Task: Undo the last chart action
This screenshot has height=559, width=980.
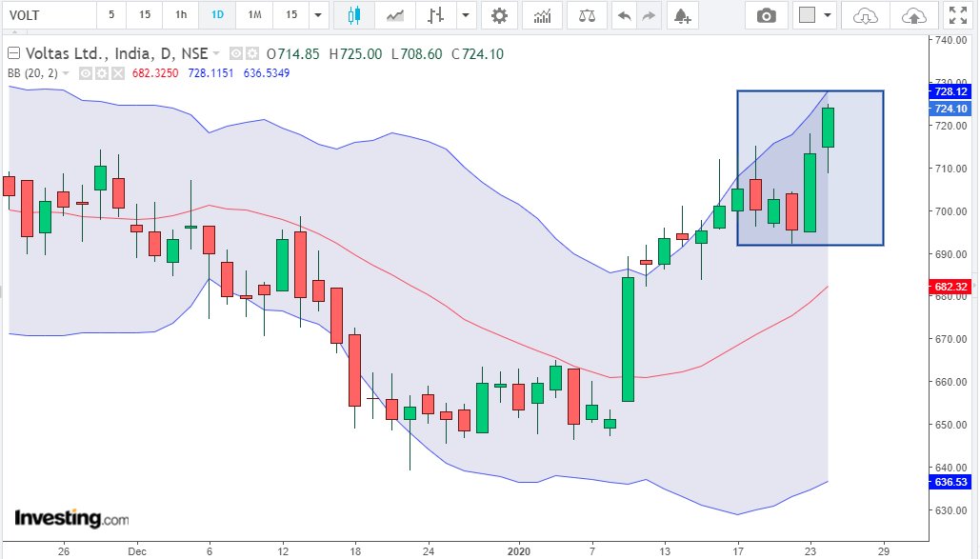Action: click(624, 15)
